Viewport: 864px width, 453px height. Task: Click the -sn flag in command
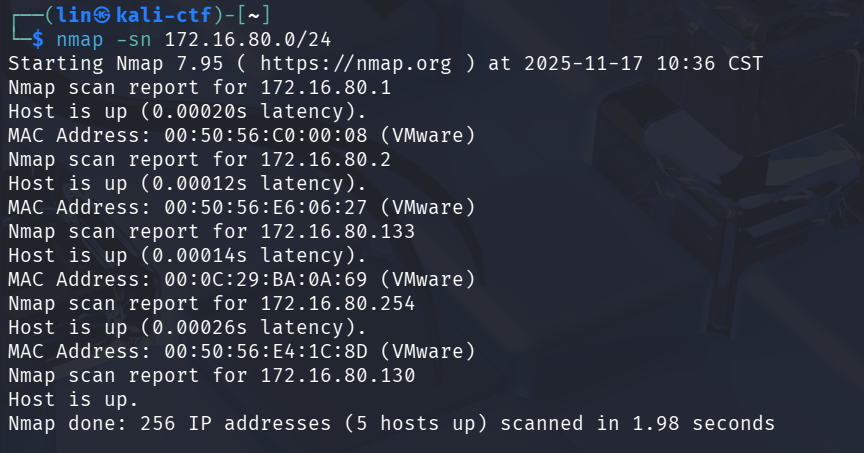[x=134, y=40]
